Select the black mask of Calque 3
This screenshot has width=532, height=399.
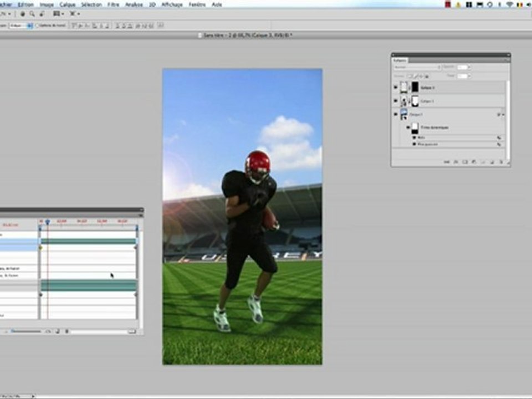pos(415,87)
